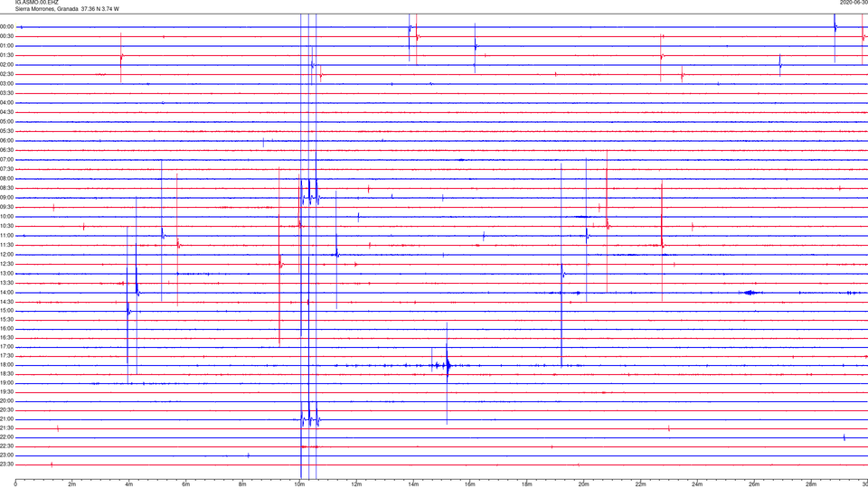868x488 pixels.
Task: Select the 28m tick label on time axis
Action: pos(811,484)
